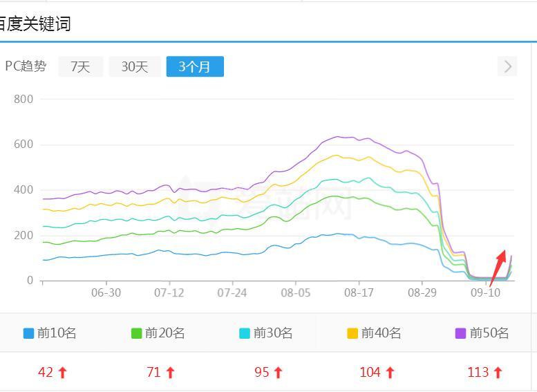Switch to the 30天 trend tab
This screenshot has width=537, height=392.
tap(135, 67)
